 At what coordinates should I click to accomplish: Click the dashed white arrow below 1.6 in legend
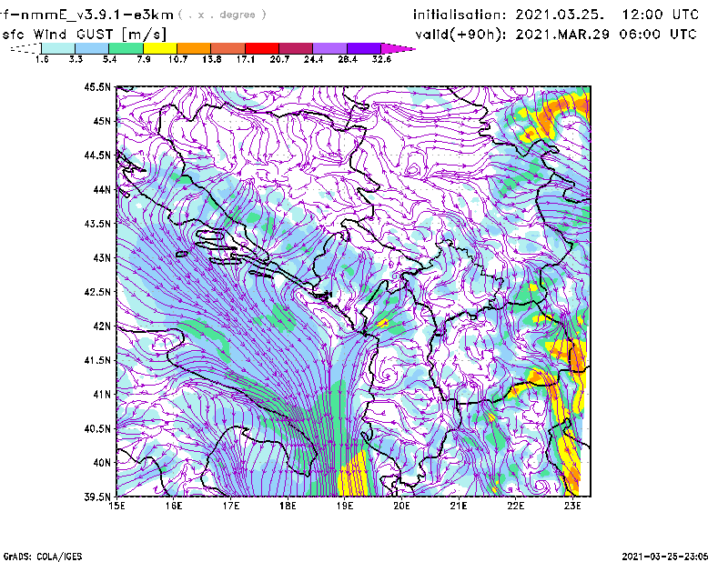pyautogui.click(x=25, y=48)
